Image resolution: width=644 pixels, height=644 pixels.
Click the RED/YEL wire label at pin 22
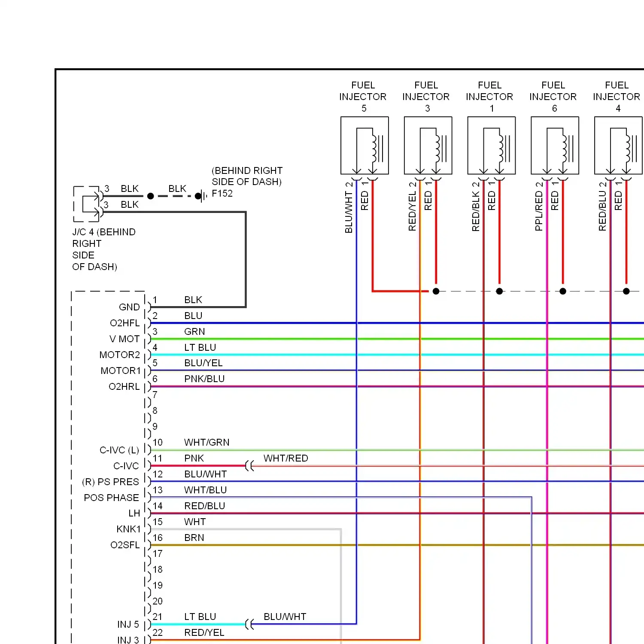click(204, 633)
